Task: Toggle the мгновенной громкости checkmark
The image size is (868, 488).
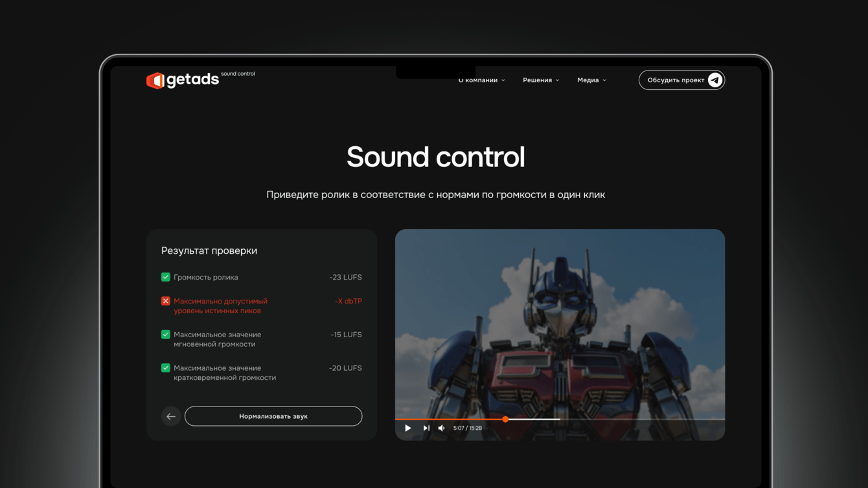Action: click(x=166, y=335)
